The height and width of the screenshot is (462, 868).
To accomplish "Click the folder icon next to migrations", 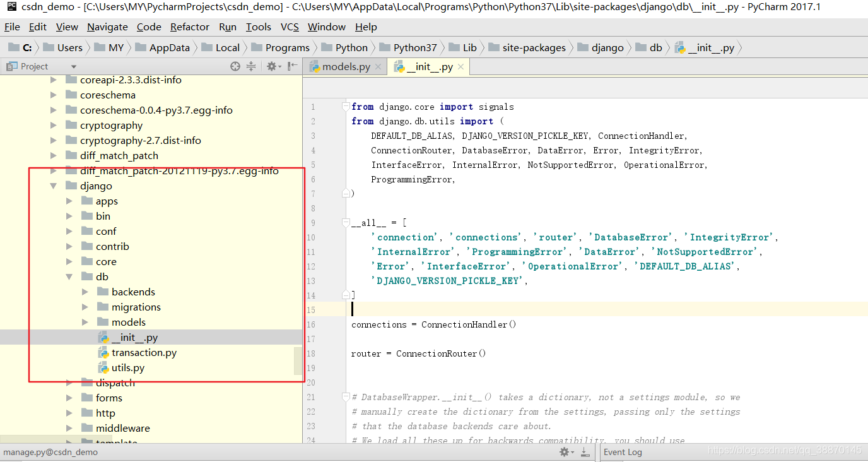I will (x=103, y=307).
